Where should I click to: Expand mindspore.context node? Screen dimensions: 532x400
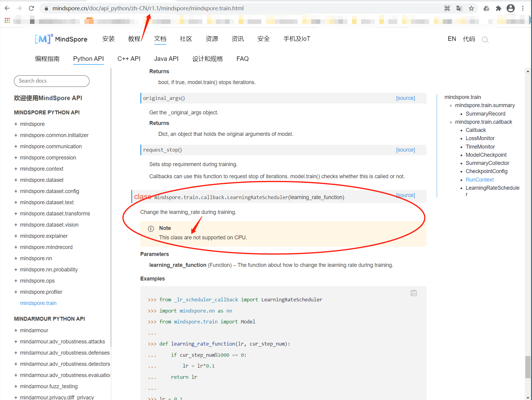coord(16,169)
